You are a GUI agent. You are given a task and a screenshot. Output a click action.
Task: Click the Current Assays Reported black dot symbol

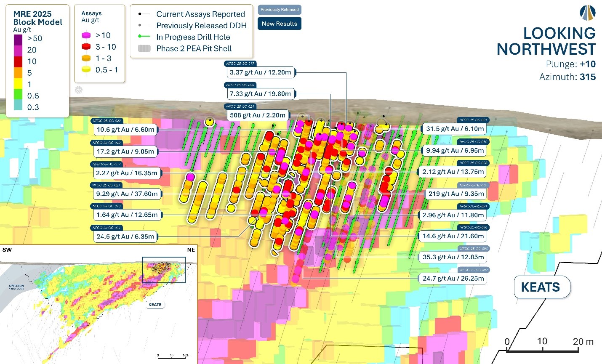(141, 14)
